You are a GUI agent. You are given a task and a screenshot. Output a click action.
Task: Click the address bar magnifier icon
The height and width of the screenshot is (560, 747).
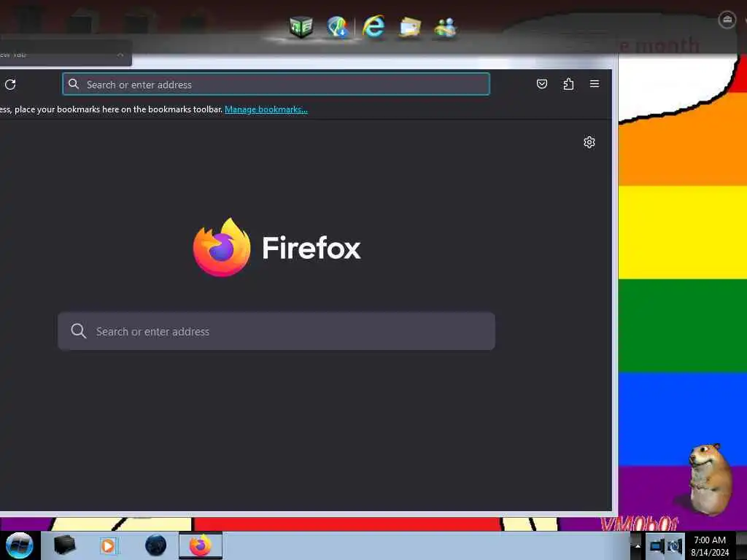pyautogui.click(x=74, y=85)
